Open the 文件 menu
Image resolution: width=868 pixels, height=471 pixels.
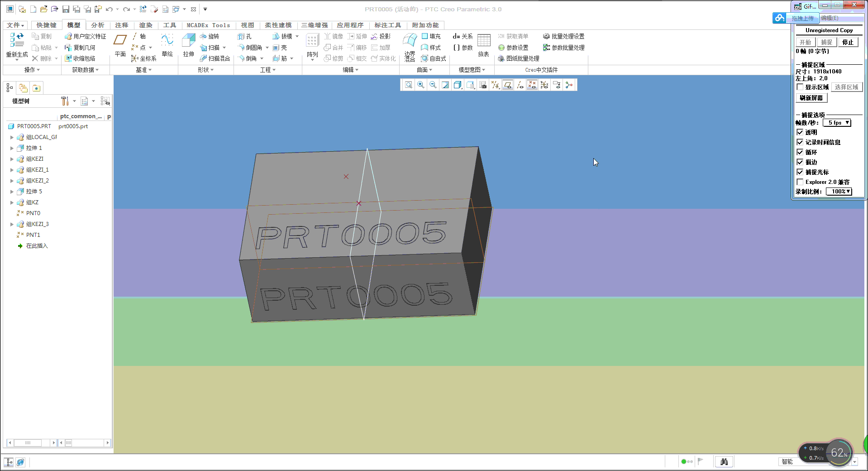[15, 25]
